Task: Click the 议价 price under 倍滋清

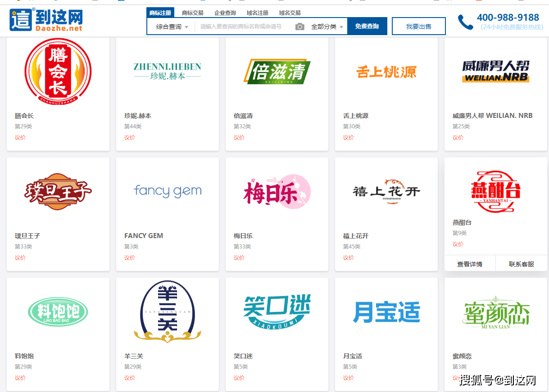Action: (239, 138)
